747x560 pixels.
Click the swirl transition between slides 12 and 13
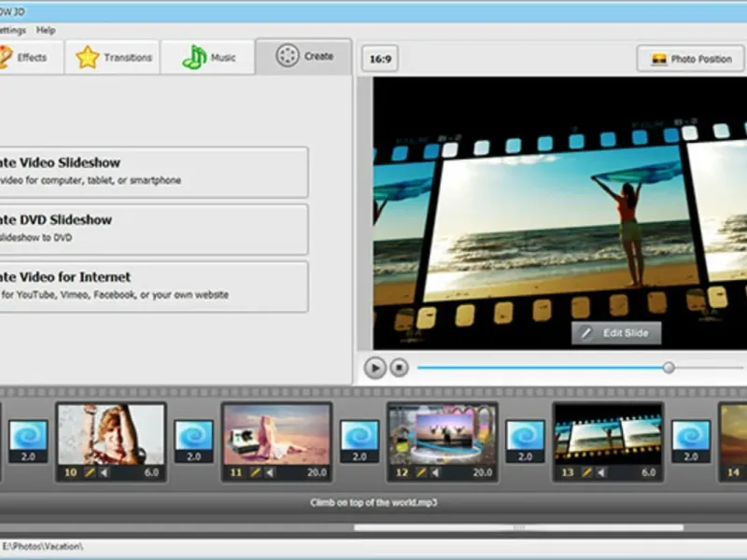pyautogui.click(x=525, y=435)
